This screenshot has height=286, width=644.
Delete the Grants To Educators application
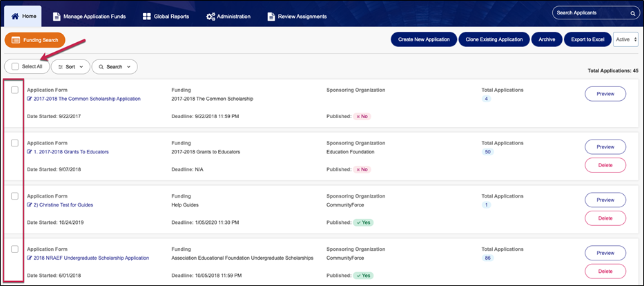pyautogui.click(x=605, y=165)
